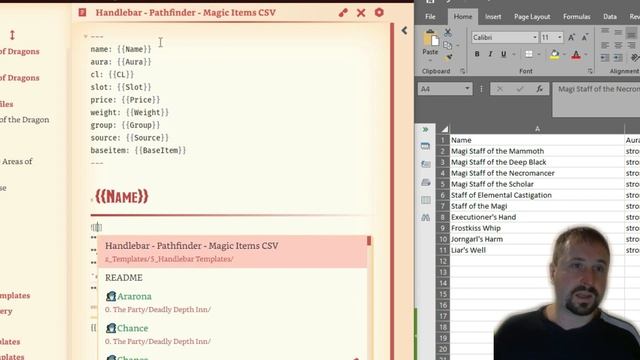The width and height of the screenshot is (640, 360).
Task: Switch to the Data ribbon tab
Action: (610, 17)
